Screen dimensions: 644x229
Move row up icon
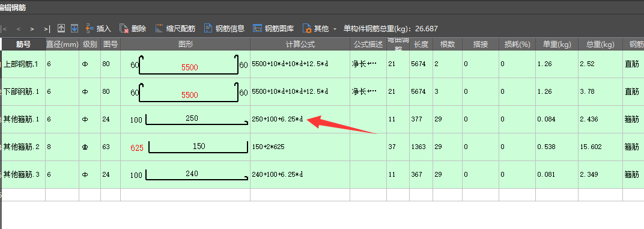coord(61,28)
